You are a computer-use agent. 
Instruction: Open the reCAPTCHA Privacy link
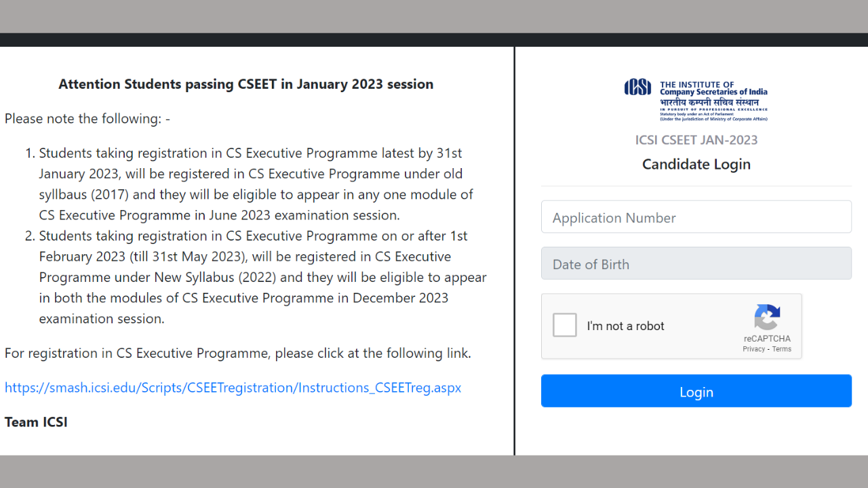[753, 349]
